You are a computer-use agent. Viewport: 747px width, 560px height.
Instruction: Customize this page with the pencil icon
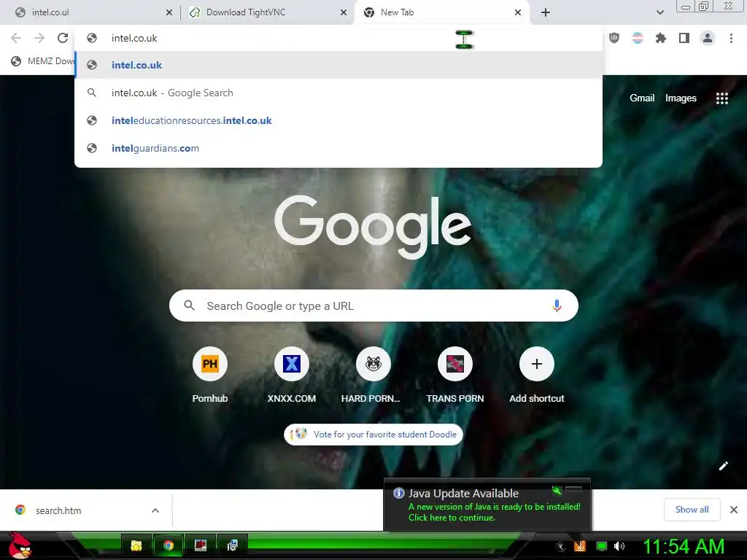723,466
